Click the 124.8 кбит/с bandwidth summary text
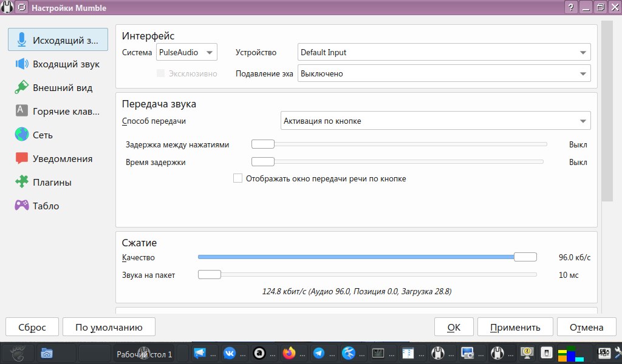 click(357, 291)
